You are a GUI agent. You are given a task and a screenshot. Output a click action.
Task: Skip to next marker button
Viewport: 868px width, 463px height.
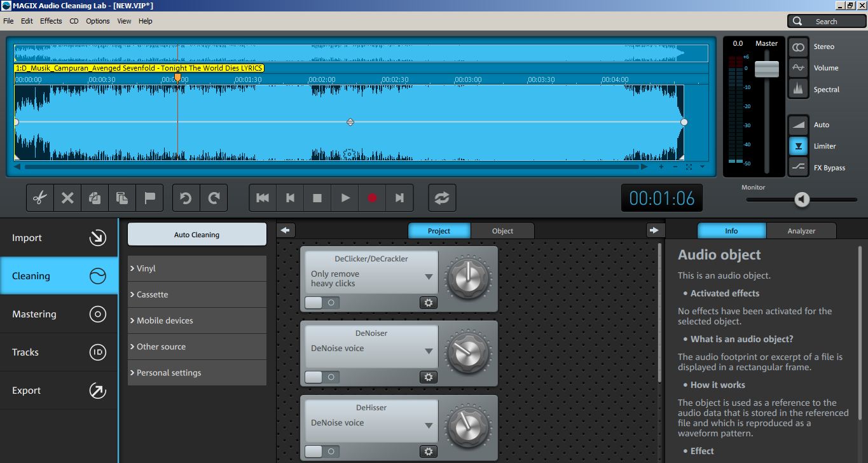[399, 198]
